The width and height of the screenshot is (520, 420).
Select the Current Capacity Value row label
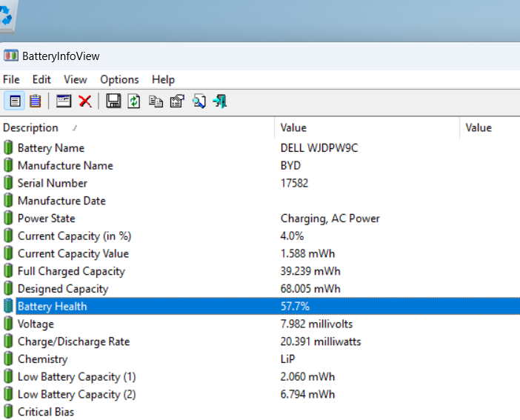pyautogui.click(x=73, y=253)
